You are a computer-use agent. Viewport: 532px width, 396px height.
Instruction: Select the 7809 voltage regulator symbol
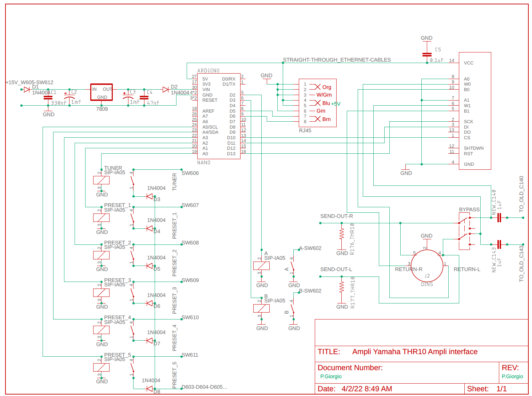[x=101, y=92]
